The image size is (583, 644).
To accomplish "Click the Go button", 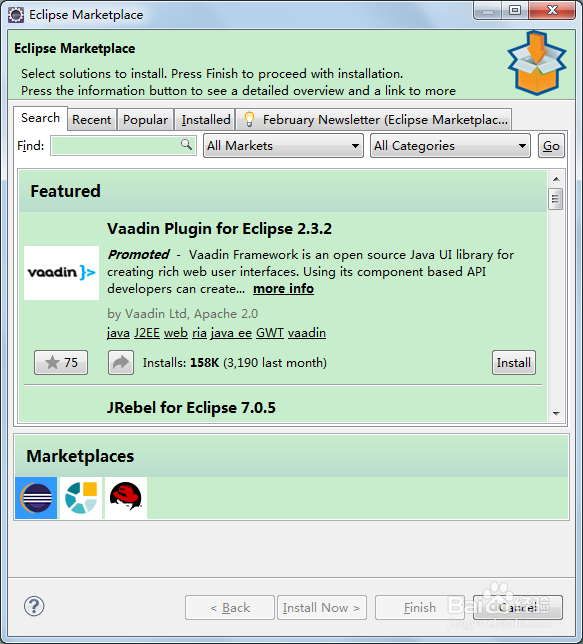I will [x=551, y=146].
